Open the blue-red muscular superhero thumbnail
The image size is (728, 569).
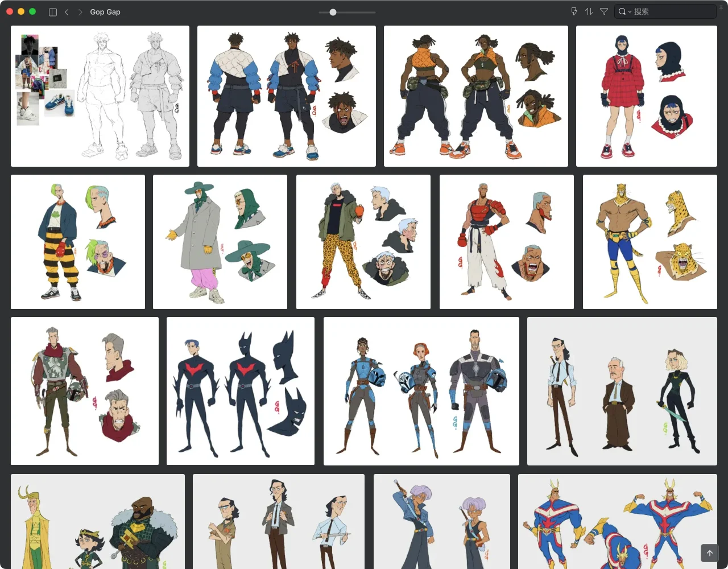[x=618, y=521]
